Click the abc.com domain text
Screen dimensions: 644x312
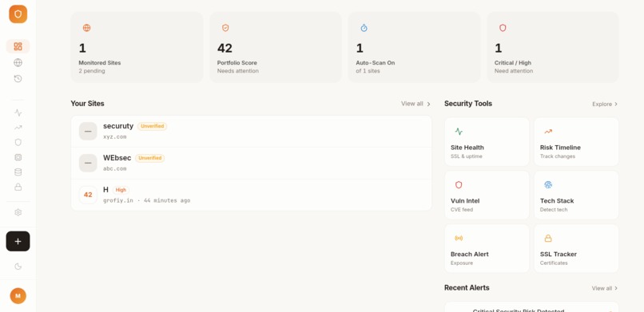[x=114, y=168]
